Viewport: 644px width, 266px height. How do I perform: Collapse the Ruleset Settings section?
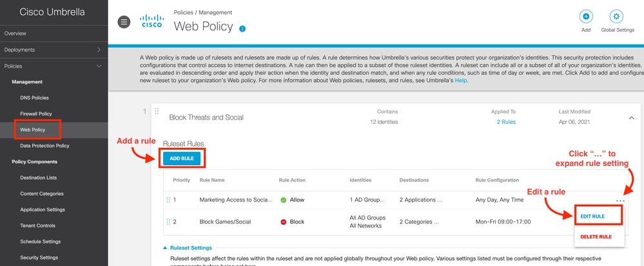164,247
